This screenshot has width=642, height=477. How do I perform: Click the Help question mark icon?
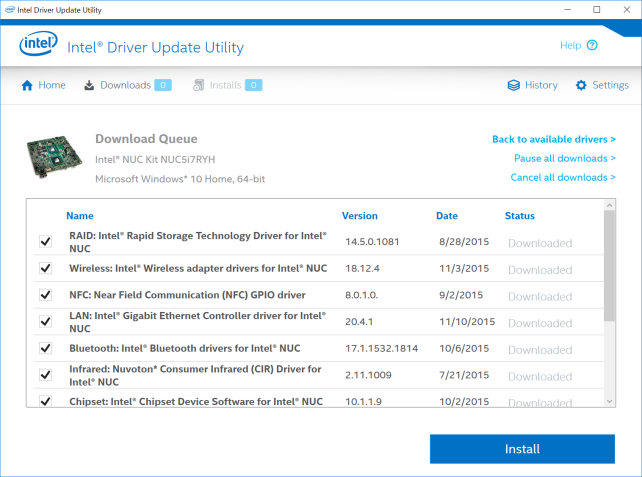tap(592, 45)
